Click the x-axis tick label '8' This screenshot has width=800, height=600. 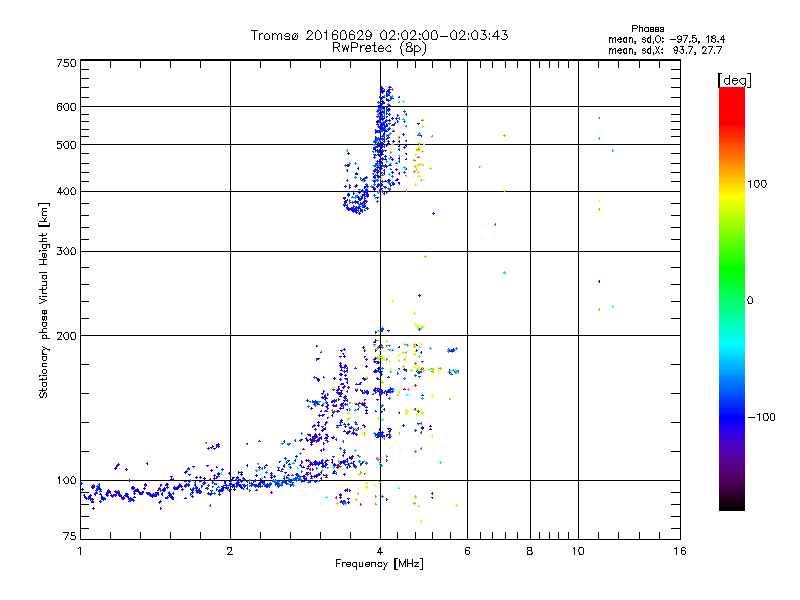coord(530,551)
